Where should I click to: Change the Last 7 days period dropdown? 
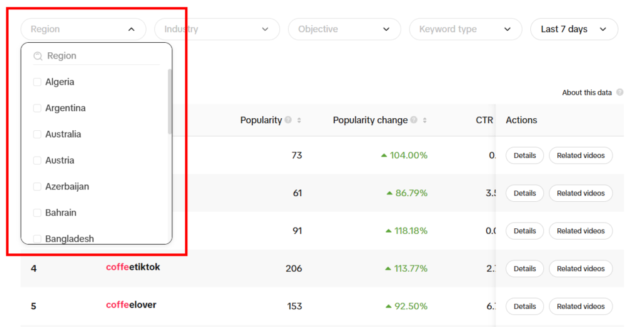[574, 29]
